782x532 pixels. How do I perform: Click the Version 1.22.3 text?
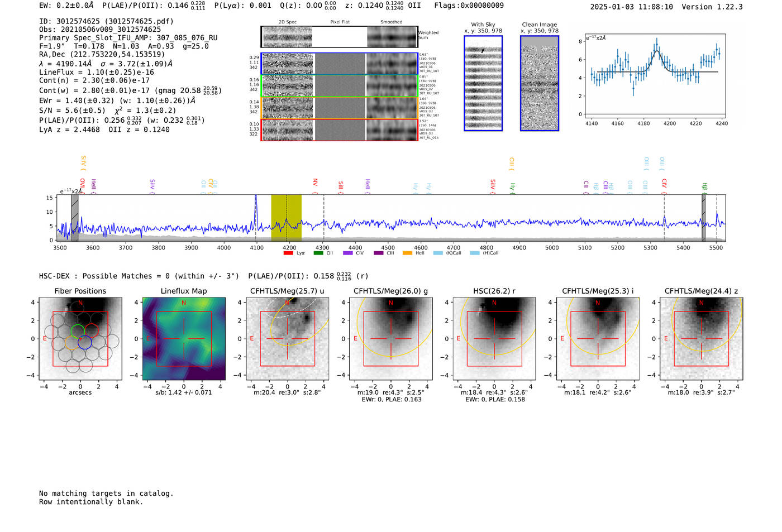(712, 7)
